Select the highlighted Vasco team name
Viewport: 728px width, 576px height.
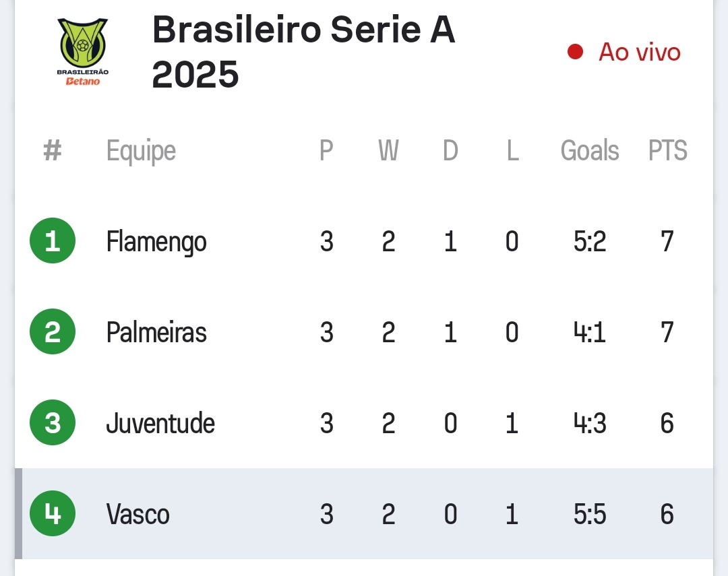click(138, 515)
